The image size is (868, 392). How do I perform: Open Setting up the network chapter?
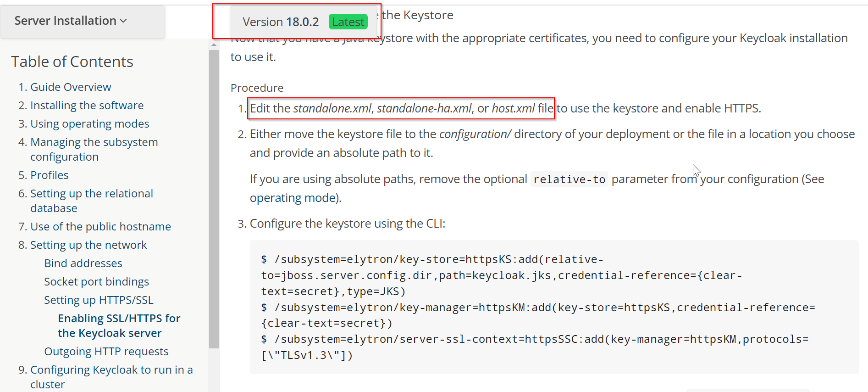[88, 245]
